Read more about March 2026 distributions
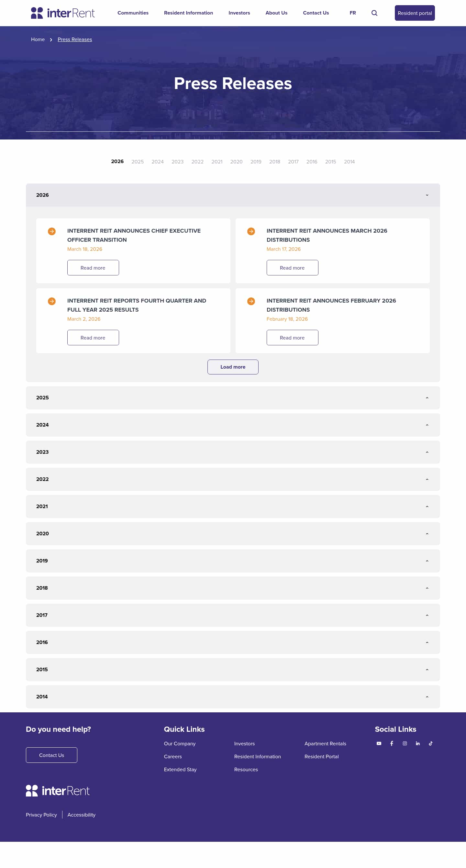 pyautogui.click(x=292, y=268)
